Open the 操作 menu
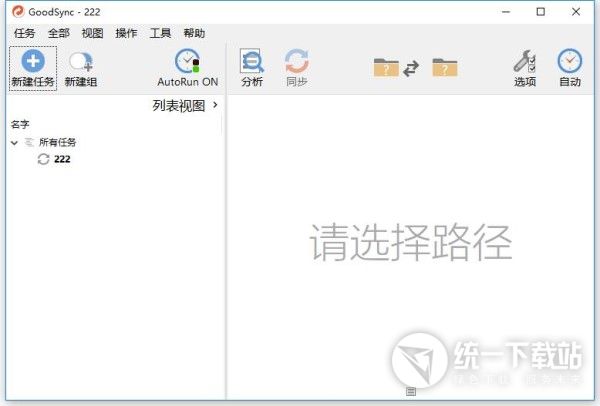 [x=126, y=33]
